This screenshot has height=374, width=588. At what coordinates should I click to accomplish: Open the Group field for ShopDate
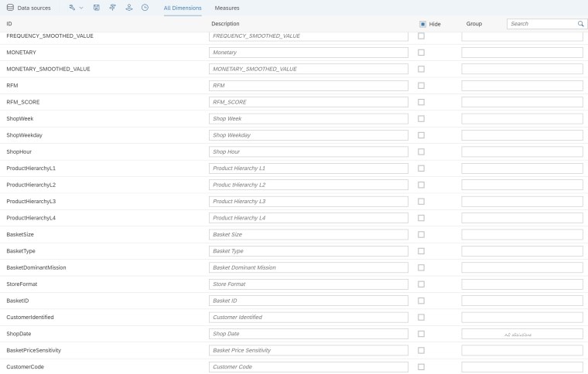tap(522, 334)
